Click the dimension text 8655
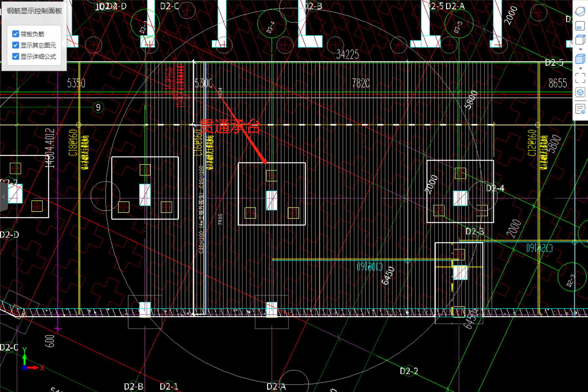 tap(558, 83)
